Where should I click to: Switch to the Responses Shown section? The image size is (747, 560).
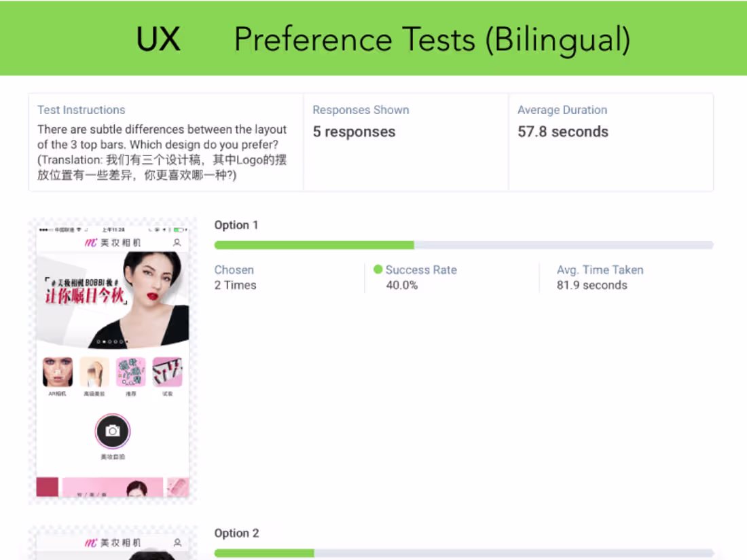[361, 109]
